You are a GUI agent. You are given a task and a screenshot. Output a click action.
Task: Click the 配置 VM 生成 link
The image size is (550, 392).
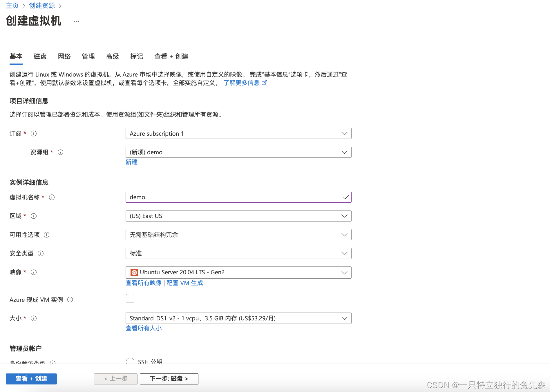tap(185, 283)
